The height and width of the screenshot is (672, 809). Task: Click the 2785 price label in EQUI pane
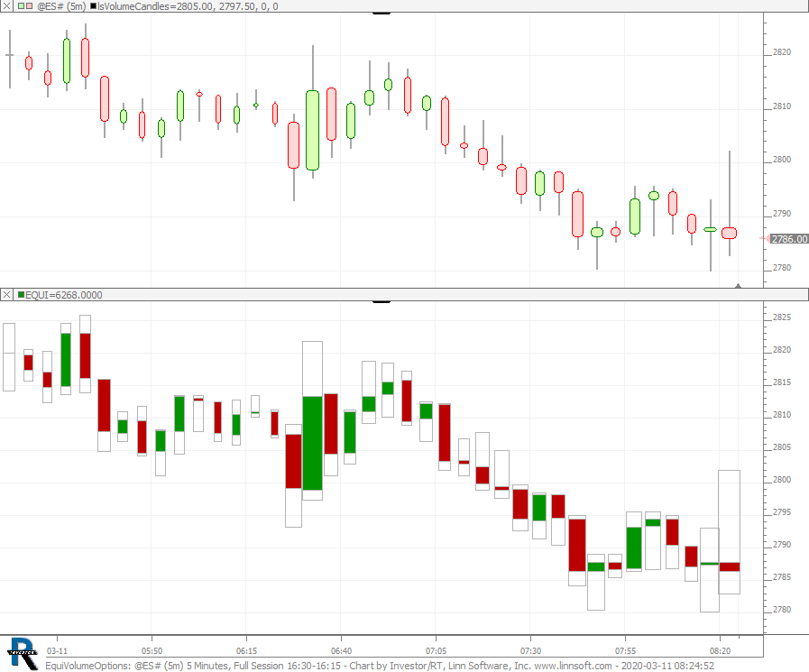tap(782, 577)
